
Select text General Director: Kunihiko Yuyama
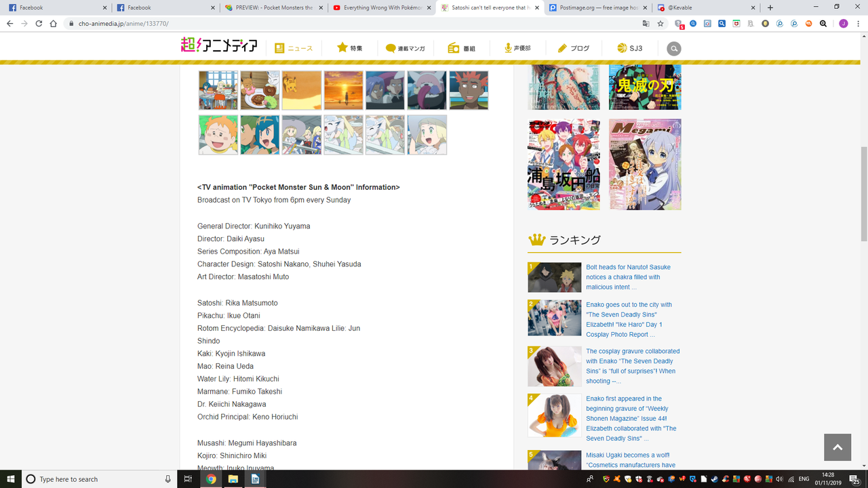[254, 226]
